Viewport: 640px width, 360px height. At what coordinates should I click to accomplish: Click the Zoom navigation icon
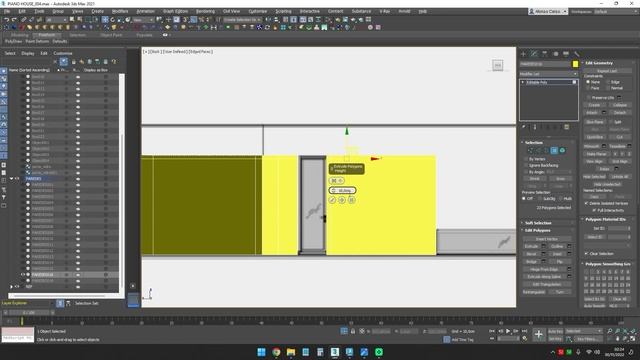609,331
